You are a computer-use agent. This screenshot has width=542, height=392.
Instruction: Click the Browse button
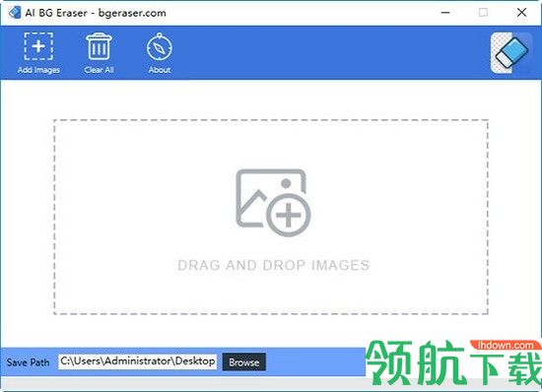pos(244,361)
